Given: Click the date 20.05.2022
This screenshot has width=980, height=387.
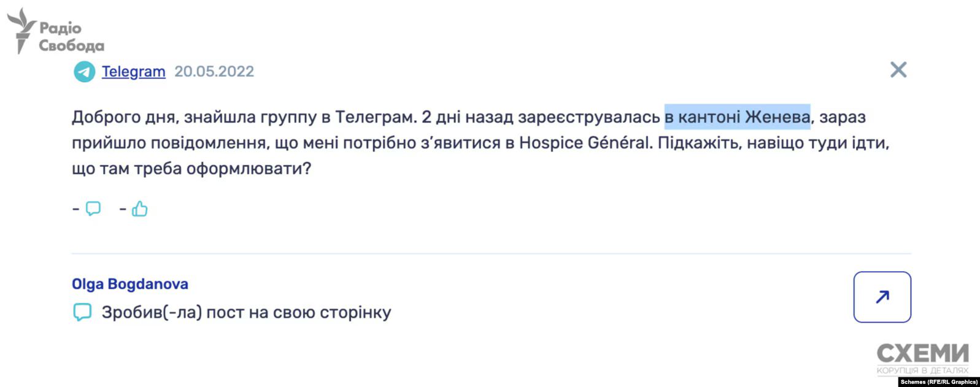Looking at the screenshot, I should pyautogui.click(x=214, y=72).
